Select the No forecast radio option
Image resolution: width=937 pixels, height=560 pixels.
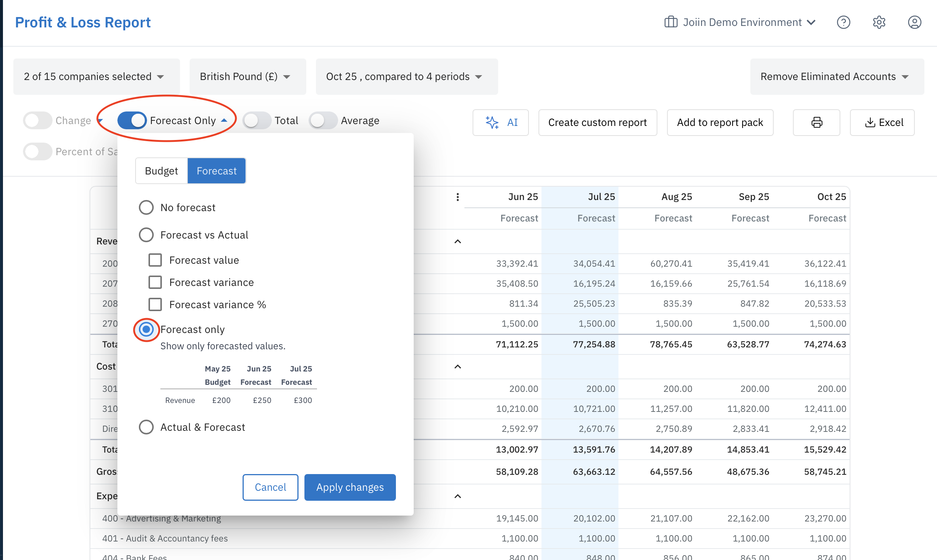coord(146,207)
